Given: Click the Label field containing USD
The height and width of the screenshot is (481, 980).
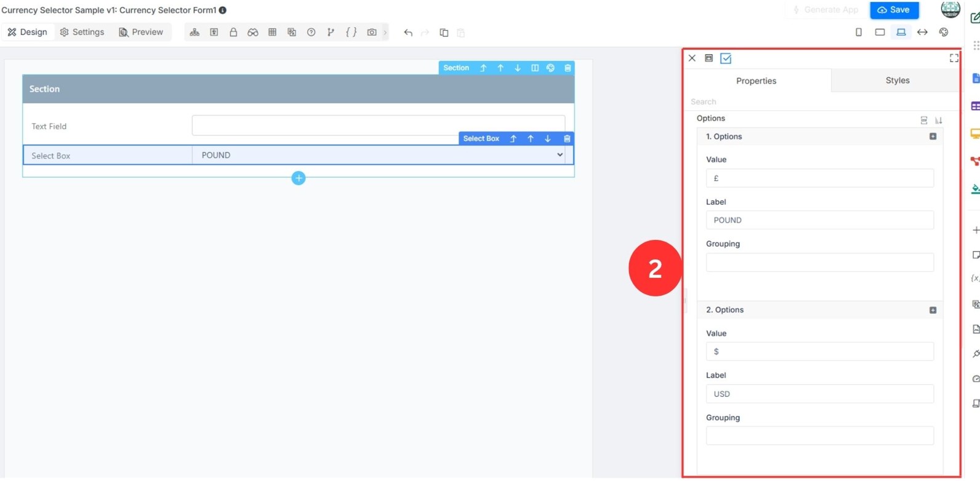Looking at the screenshot, I should tap(819, 394).
